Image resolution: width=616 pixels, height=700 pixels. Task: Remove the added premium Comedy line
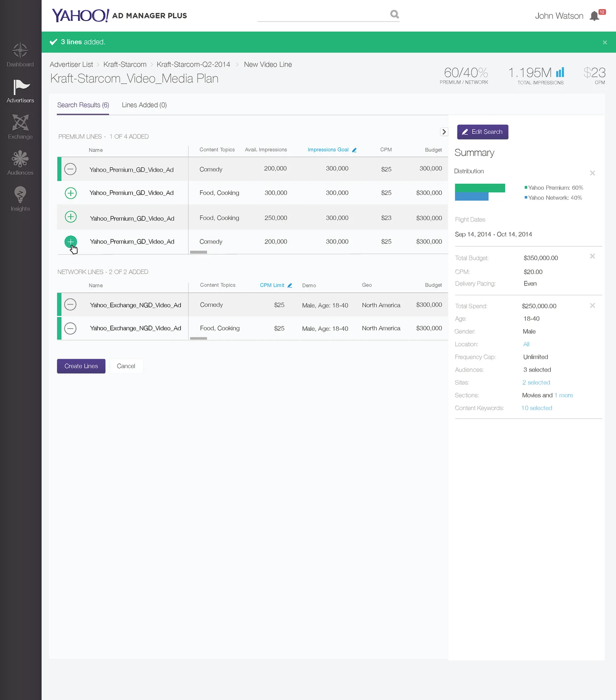(x=70, y=169)
